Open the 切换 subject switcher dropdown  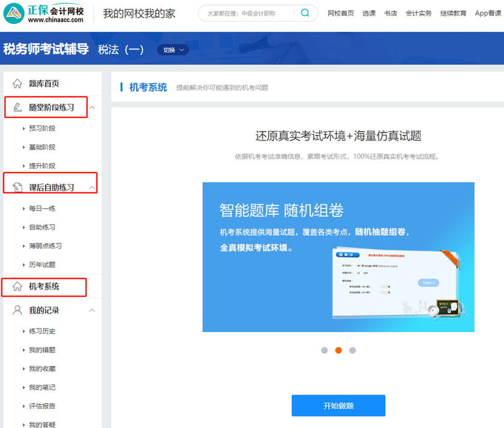[x=173, y=50]
